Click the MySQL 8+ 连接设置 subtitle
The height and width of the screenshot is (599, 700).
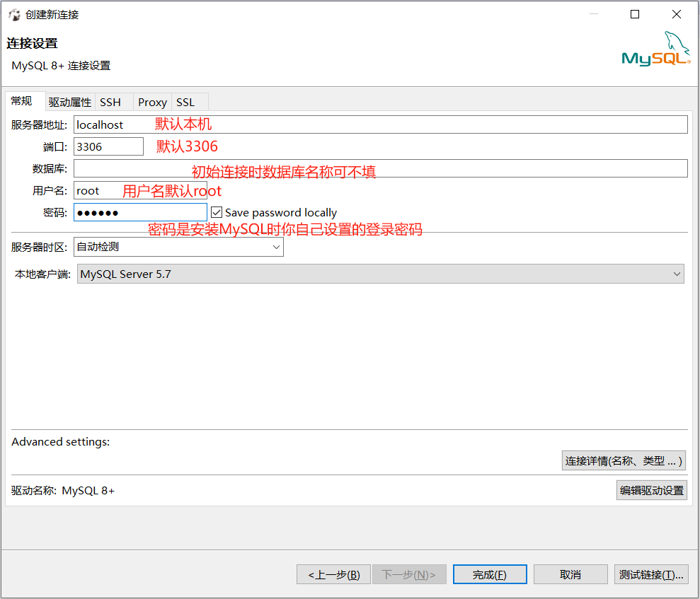click(61, 66)
